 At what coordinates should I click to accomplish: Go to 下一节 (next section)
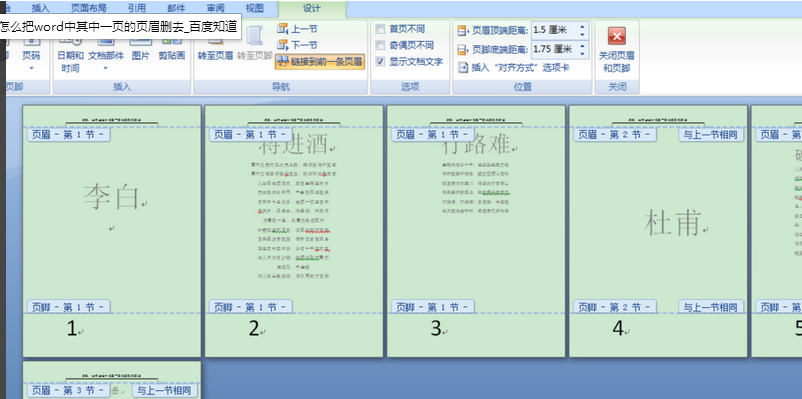(x=298, y=45)
